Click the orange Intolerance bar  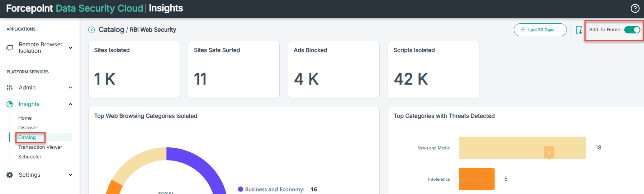[477, 179]
